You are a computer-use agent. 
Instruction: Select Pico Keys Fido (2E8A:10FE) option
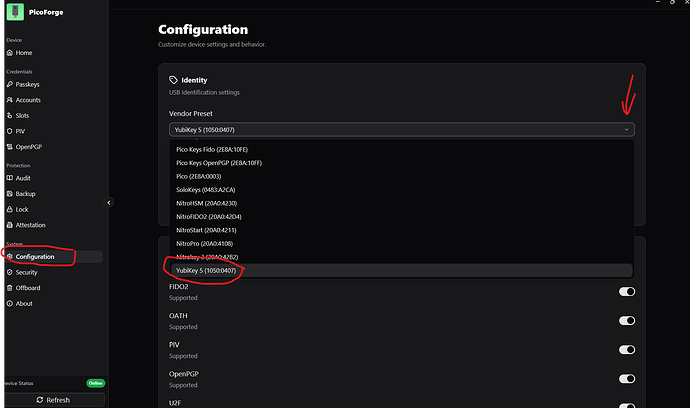[x=401, y=149]
